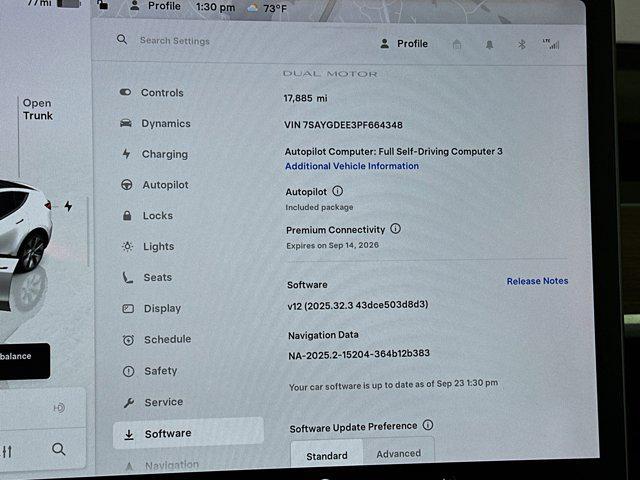
Task: Tap the software version v12 text
Action: pyautogui.click(x=358, y=305)
